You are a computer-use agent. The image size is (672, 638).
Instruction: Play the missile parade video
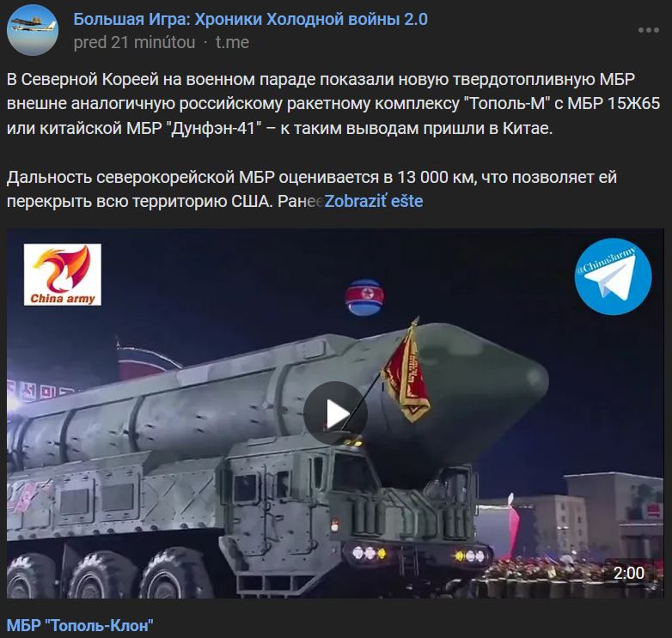(335, 413)
